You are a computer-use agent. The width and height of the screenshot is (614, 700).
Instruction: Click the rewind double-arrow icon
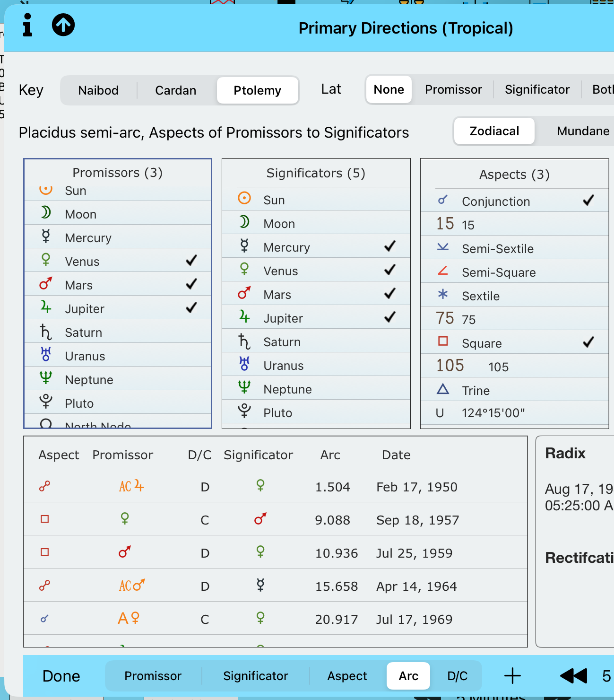point(573,676)
